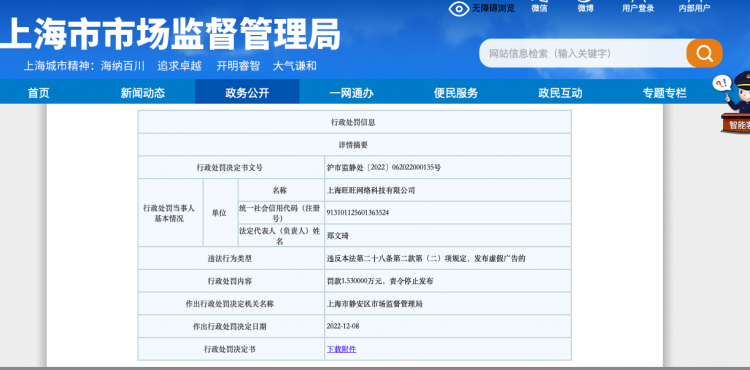Select company name 上海旺旺网络科技有限公司
The width and height of the screenshot is (750, 370).
click(371, 190)
